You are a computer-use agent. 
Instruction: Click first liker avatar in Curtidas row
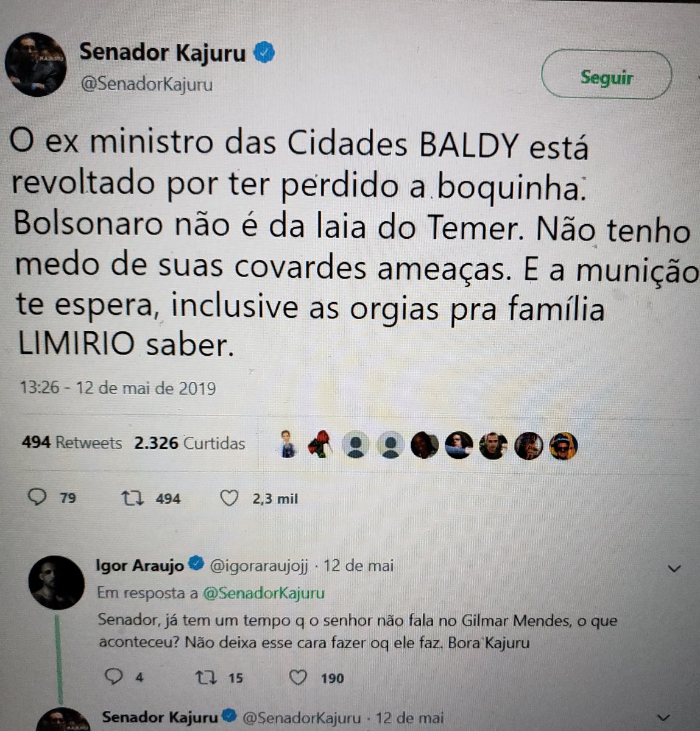[x=288, y=445]
